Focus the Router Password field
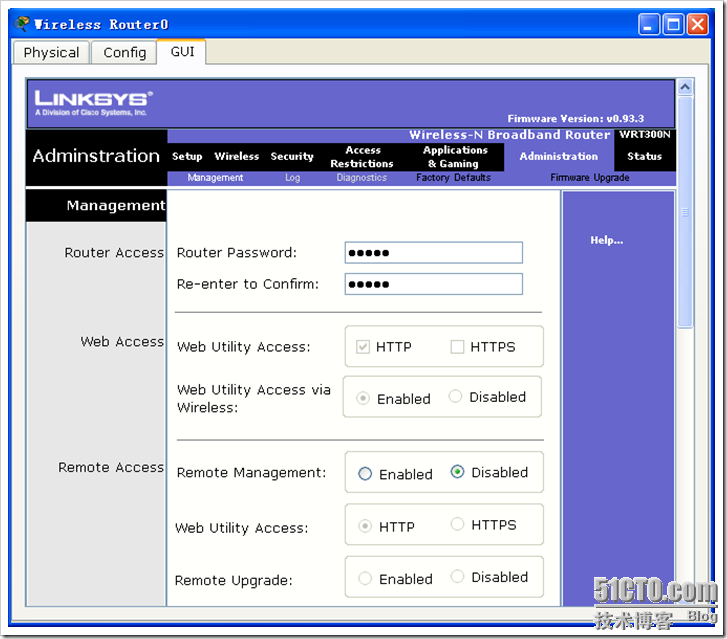The height and width of the screenshot is (639, 727). 434,253
